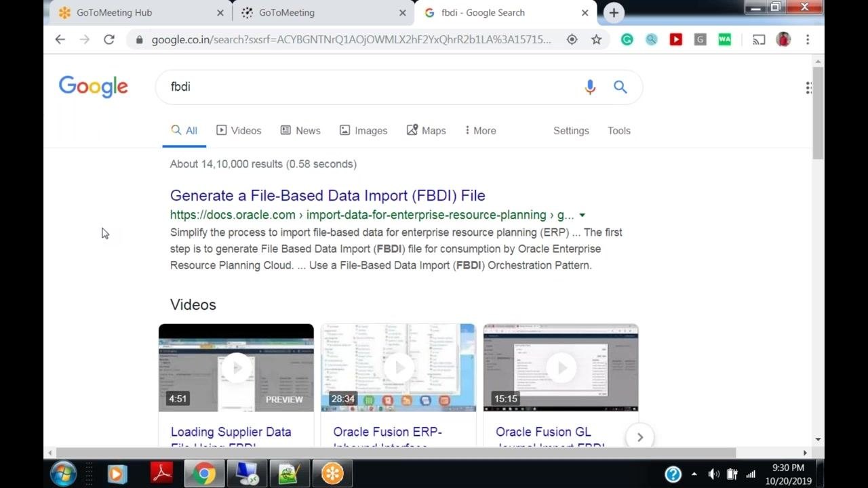Open Chrome's three-dot menu
The width and height of the screenshot is (868, 488).
click(808, 40)
